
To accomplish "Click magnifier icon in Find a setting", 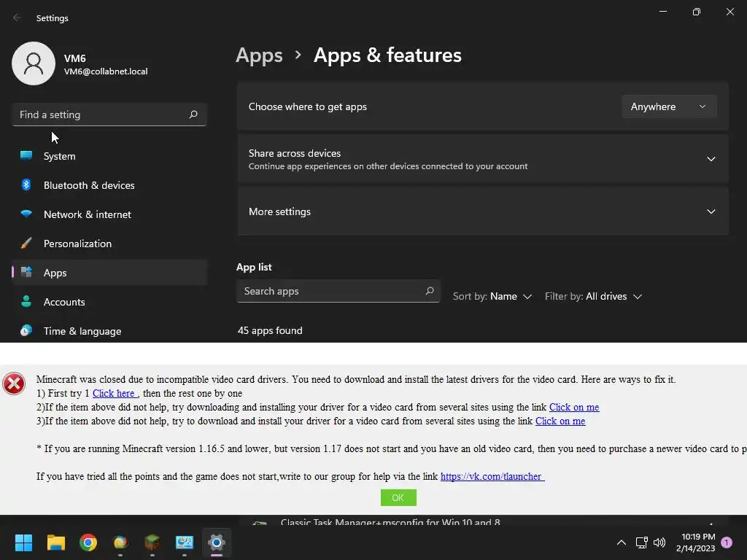I will pos(193,114).
